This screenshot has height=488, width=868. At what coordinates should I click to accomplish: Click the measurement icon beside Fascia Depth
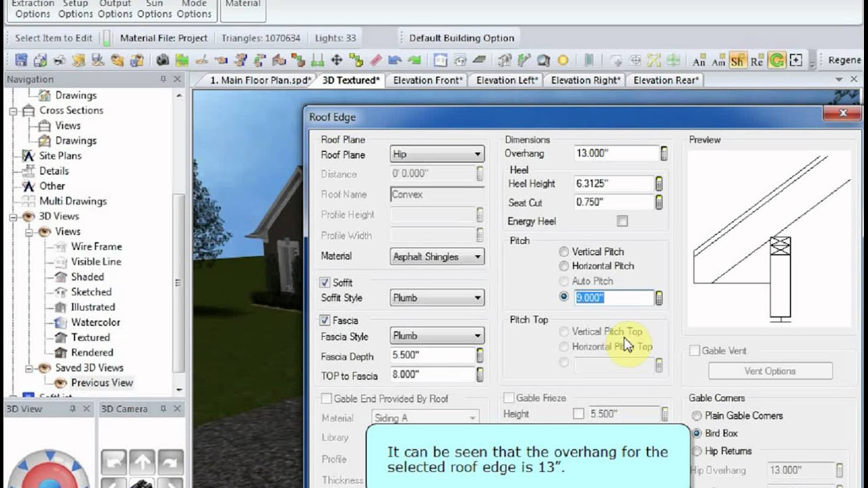(479, 356)
